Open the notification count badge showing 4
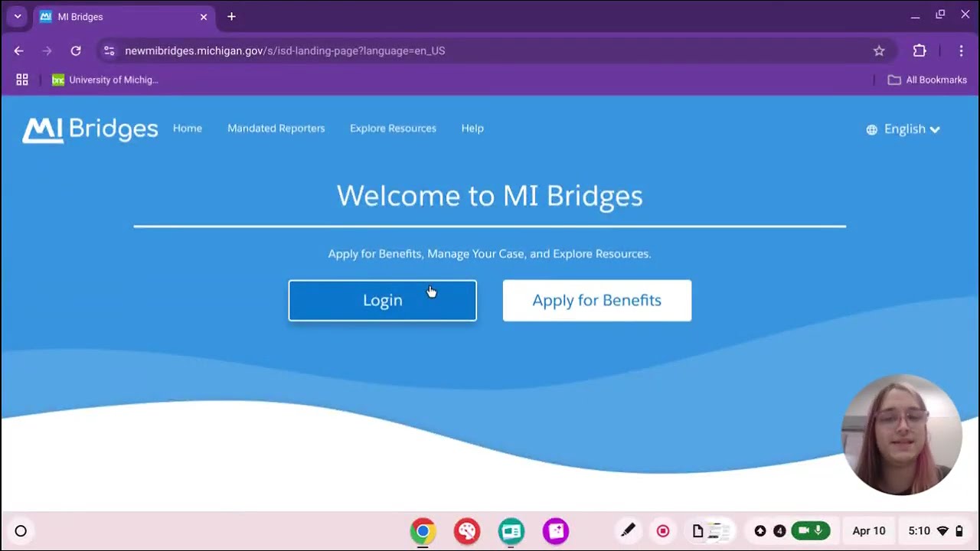 (x=779, y=530)
